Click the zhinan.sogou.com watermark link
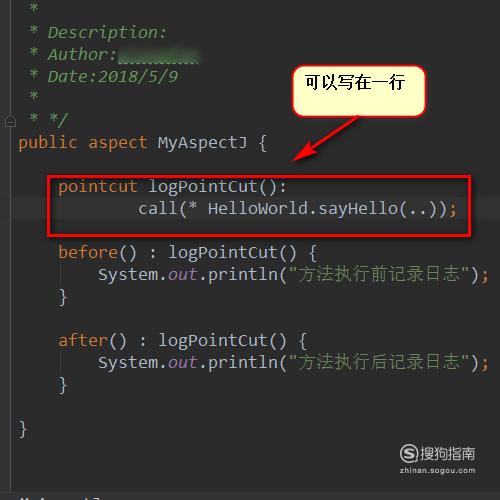 [x=437, y=471]
